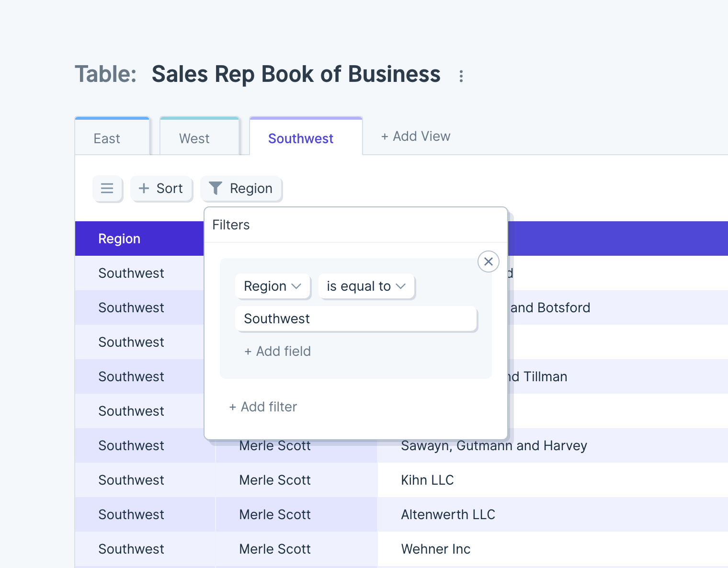This screenshot has width=728, height=568.
Task: Open the table options kebab menu
Action: [461, 76]
